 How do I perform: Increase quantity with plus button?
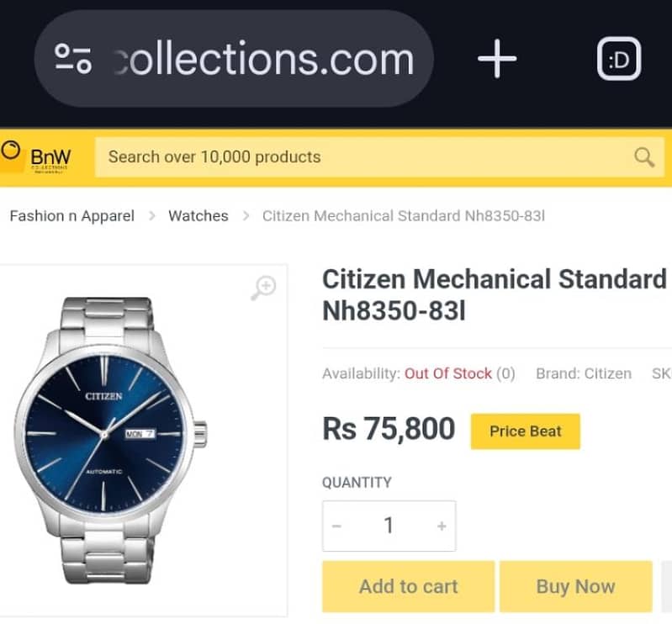click(x=442, y=526)
